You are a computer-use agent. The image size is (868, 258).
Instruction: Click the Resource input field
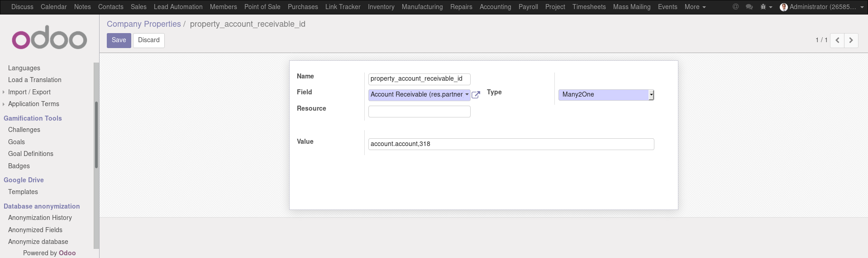point(419,112)
